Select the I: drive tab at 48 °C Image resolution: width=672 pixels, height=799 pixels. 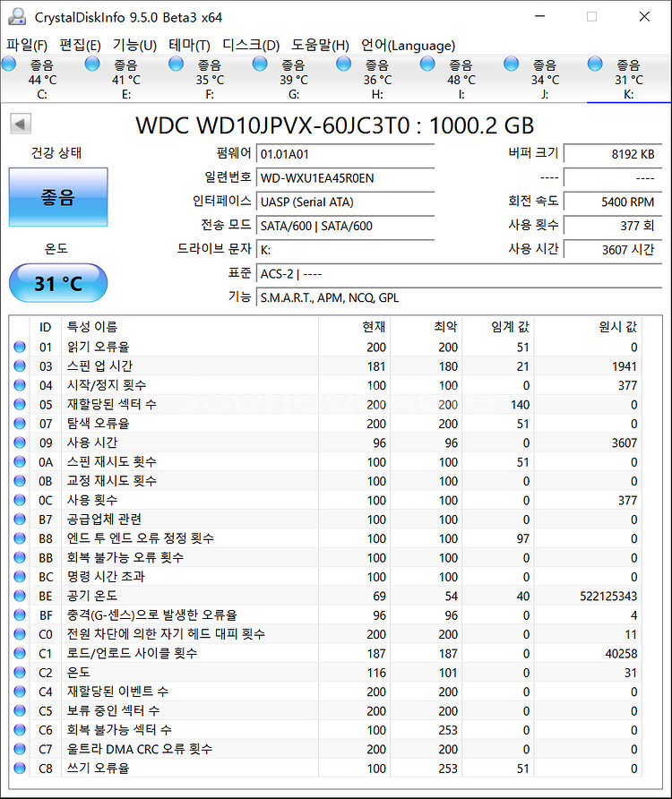tap(461, 79)
